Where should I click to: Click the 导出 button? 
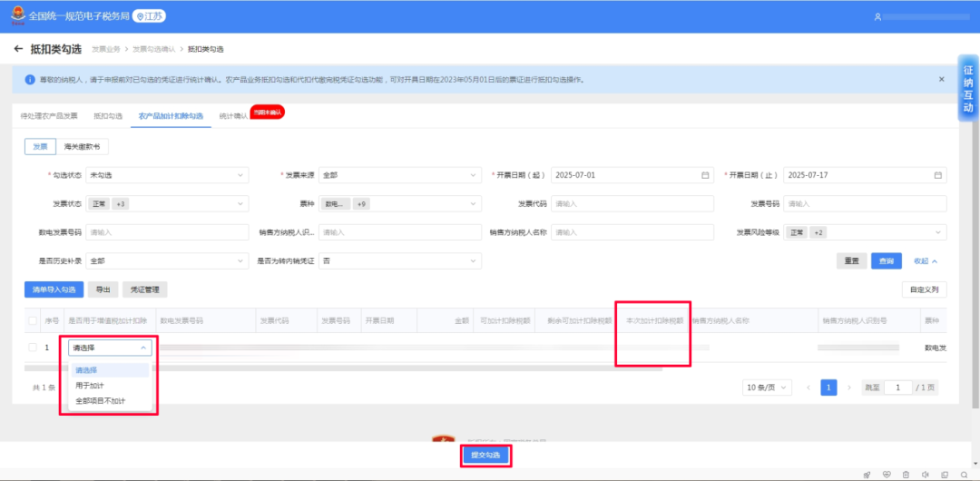[x=103, y=290]
